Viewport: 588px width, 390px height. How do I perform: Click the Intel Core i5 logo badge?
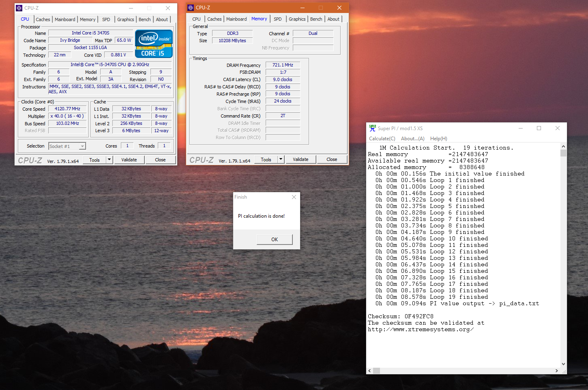pyautogui.click(x=154, y=44)
